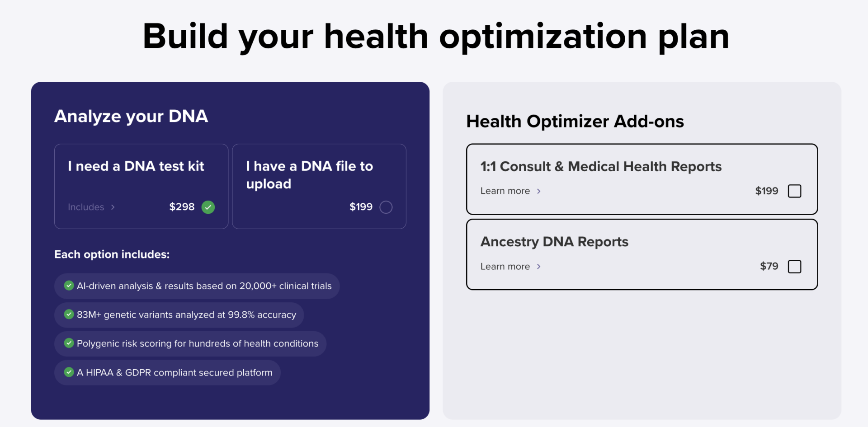Click the $298 price label
This screenshot has width=868, height=427.
(182, 207)
